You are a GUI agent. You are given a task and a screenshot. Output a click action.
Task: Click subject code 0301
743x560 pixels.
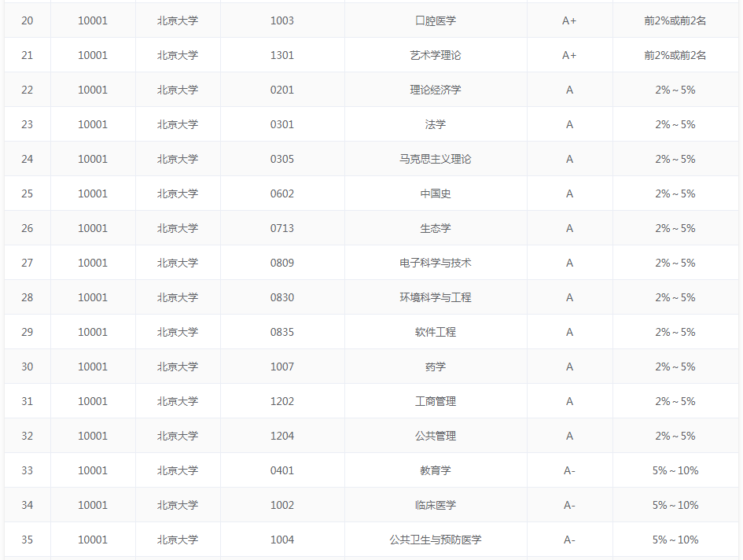pos(282,125)
